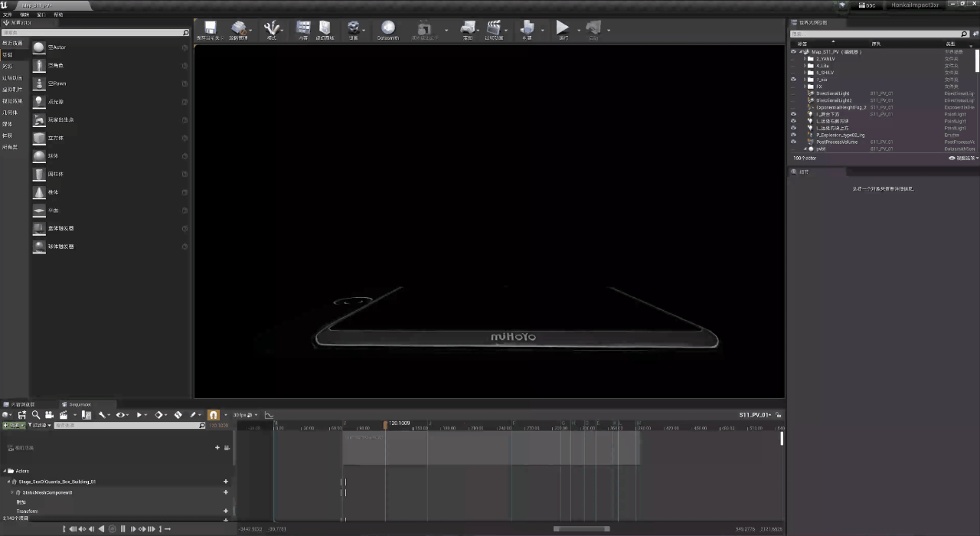This screenshot has height=536, width=980.
Task: Collapse Stage_SeaOfQuanta_Box_Building_01 track
Action: click(8, 482)
